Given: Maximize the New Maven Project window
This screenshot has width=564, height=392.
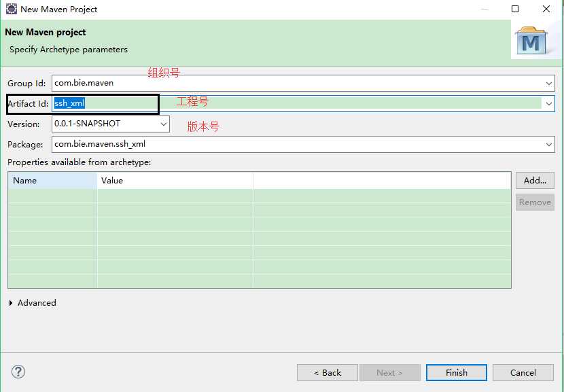Looking at the screenshot, I should [x=515, y=9].
